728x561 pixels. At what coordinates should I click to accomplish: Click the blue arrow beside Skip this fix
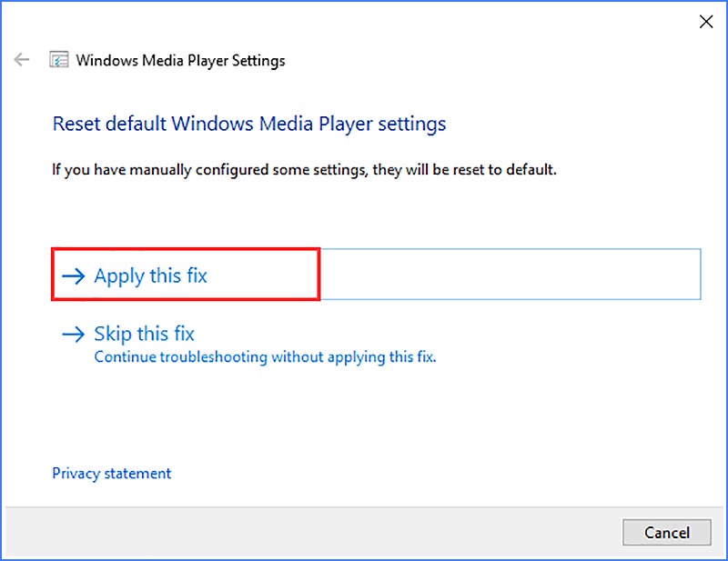click(x=74, y=334)
